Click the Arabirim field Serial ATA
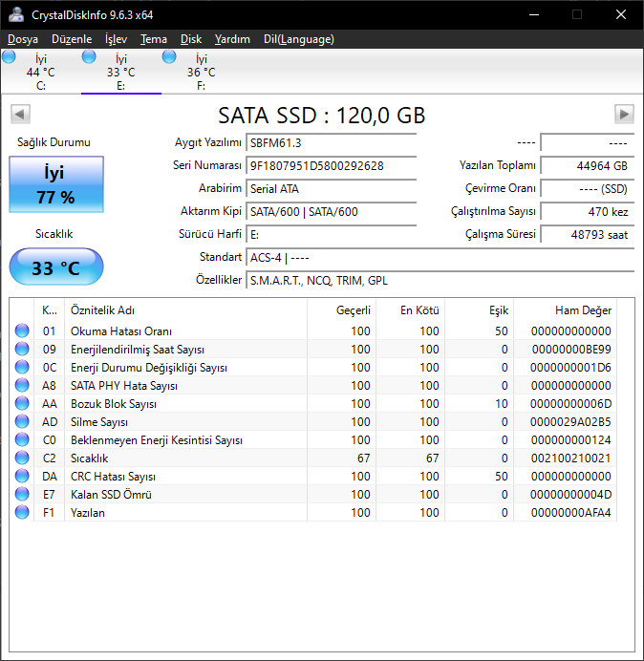The height and width of the screenshot is (661, 644). pyautogui.click(x=331, y=188)
